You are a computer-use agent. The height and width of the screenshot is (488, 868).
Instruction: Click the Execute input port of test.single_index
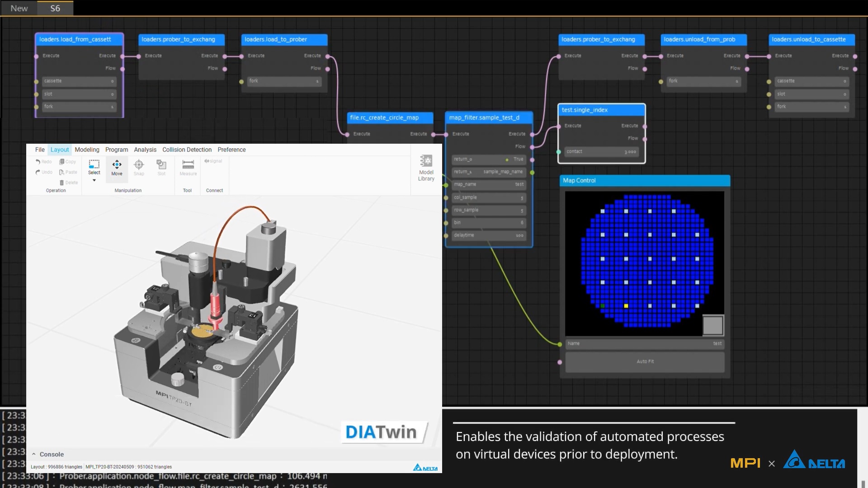click(x=559, y=126)
